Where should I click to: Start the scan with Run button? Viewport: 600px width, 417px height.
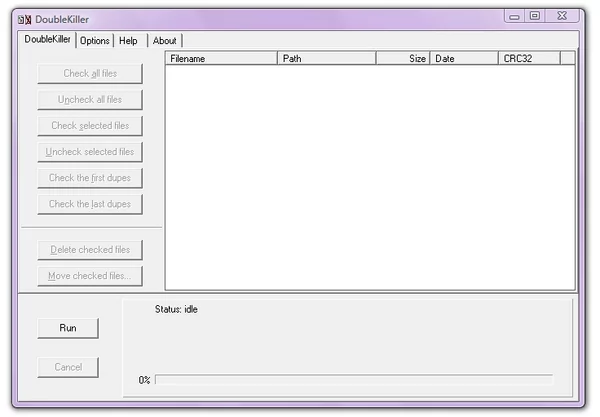[68, 328]
